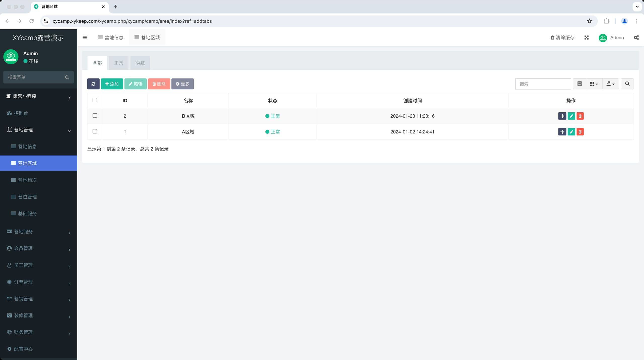Open 营地信息 in the sidebar
The width and height of the screenshot is (644, 360).
[x=38, y=147]
